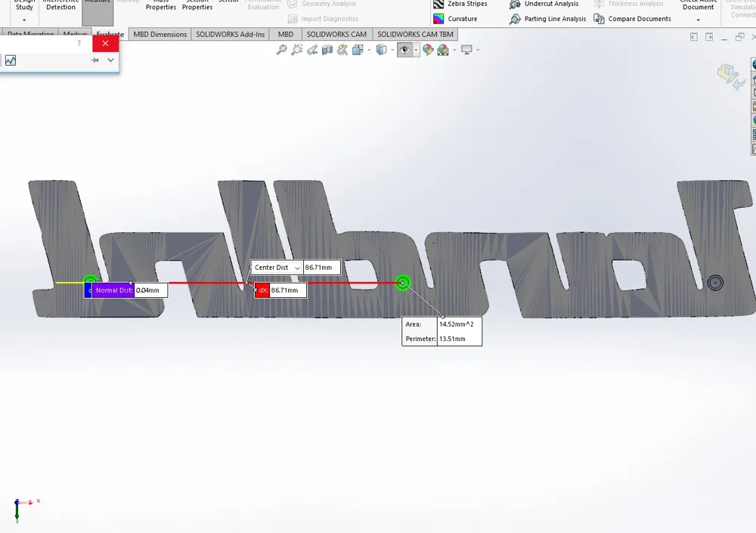Select the green circle at the left letter
The height and width of the screenshot is (533, 756).
90,280
